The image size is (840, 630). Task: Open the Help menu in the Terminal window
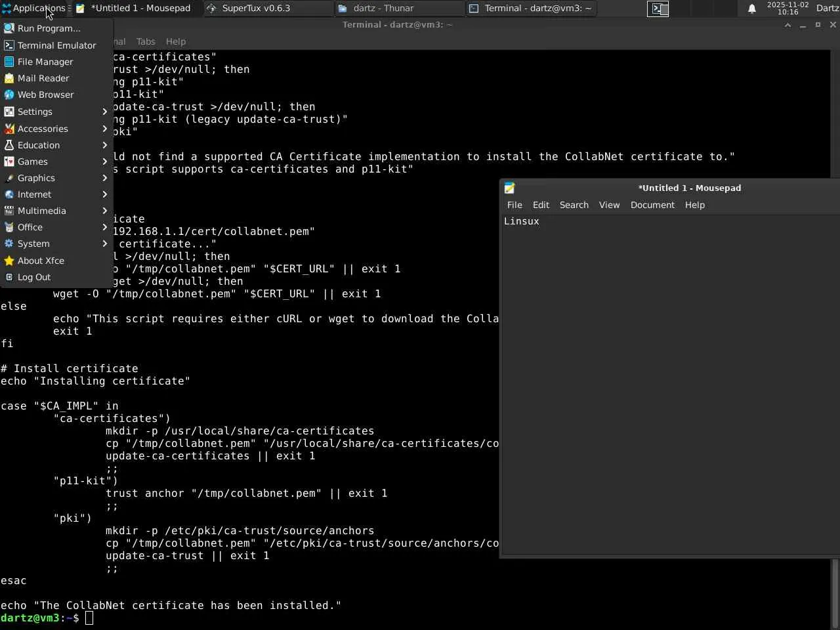coord(176,41)
